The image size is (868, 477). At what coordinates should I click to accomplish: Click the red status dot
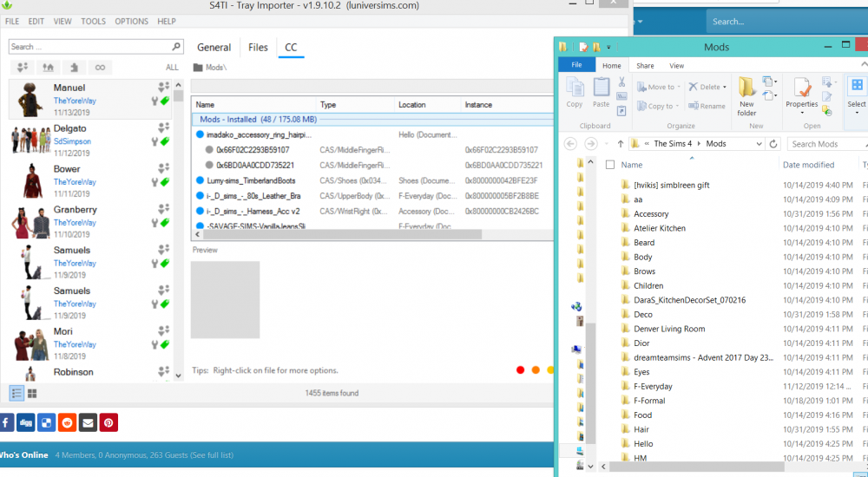coord(520,370)
